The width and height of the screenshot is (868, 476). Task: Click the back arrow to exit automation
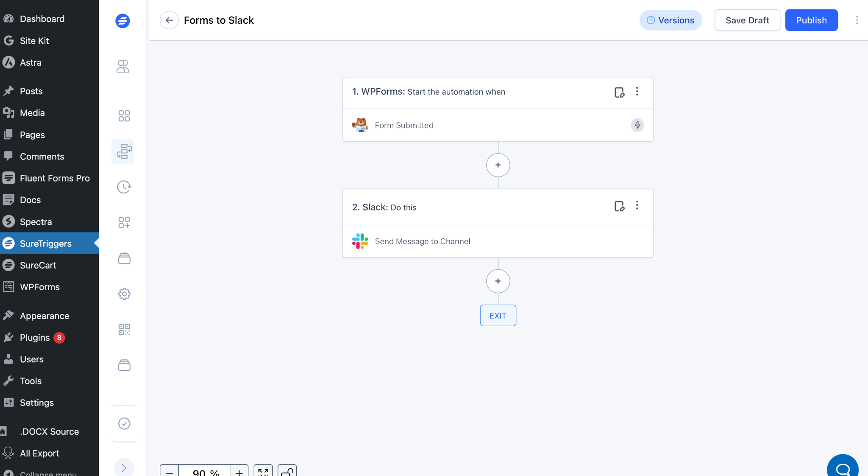(x=169, y=20)
